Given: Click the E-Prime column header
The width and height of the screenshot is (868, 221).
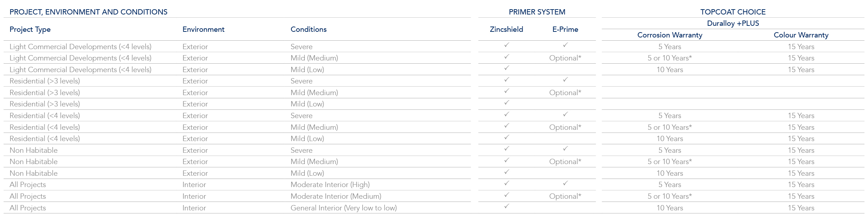Looking at the screenshot, I should [565, 29].
